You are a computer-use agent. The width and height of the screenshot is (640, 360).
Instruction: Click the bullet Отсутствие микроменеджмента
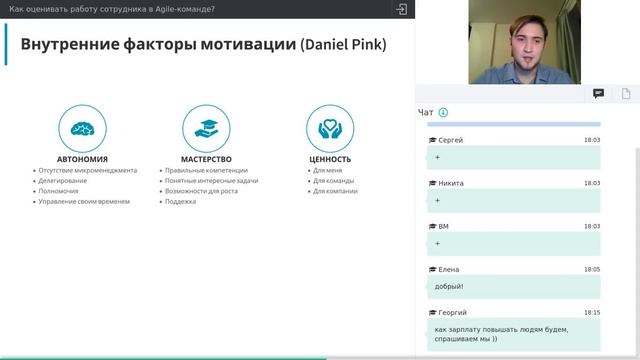tap(87, 170)
